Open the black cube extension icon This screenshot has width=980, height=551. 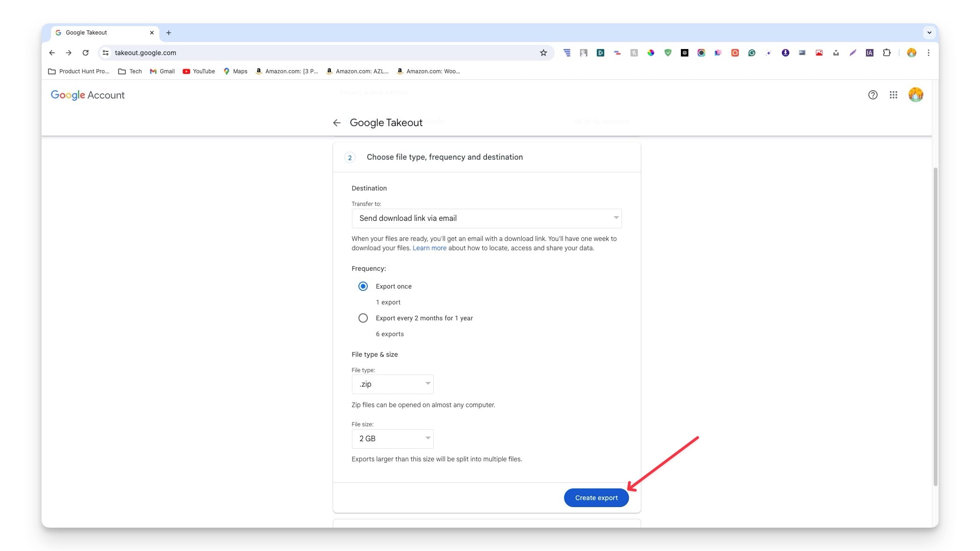click(x=685, y=53)
